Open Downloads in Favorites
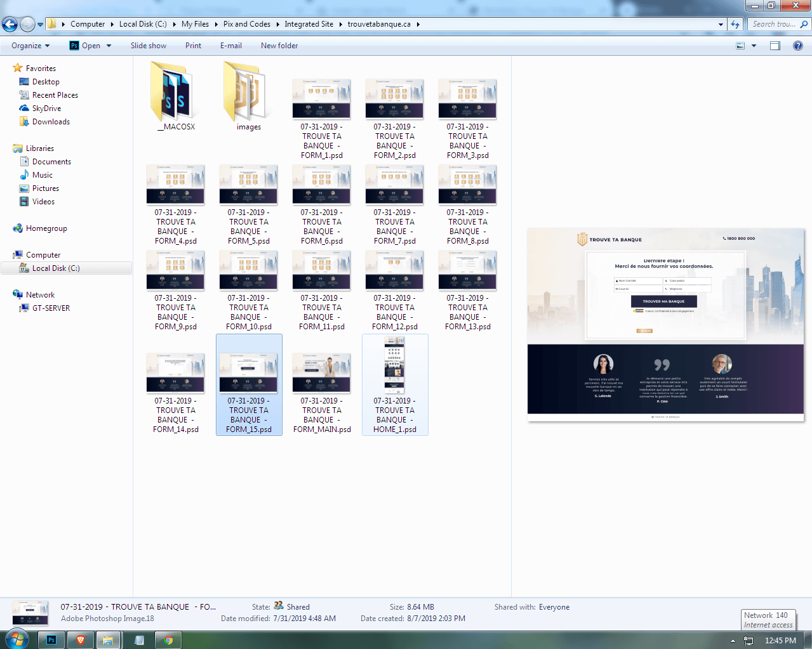 (x=51, y=122)
